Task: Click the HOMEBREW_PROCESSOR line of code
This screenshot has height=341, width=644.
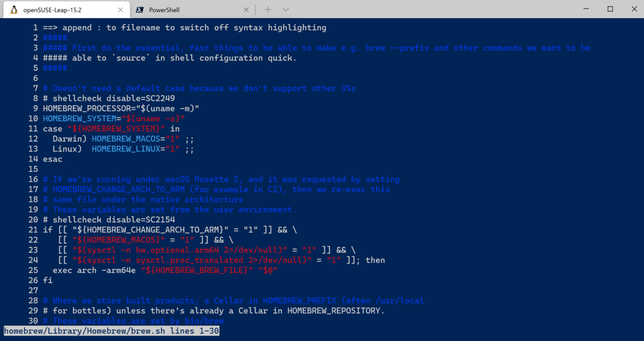Action: tap(121, 108)
